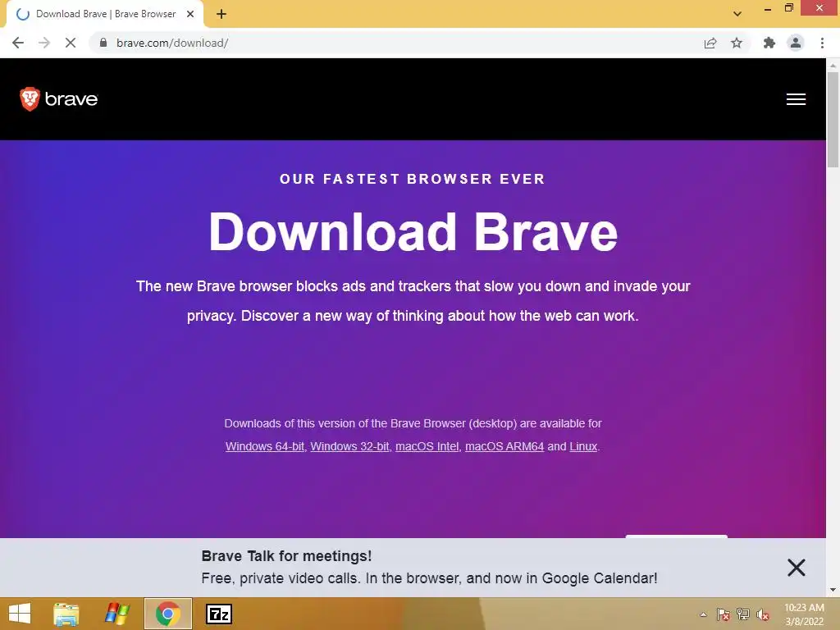
Task: Download the Windows 32-bit version
Action: [x=349, y=446]
